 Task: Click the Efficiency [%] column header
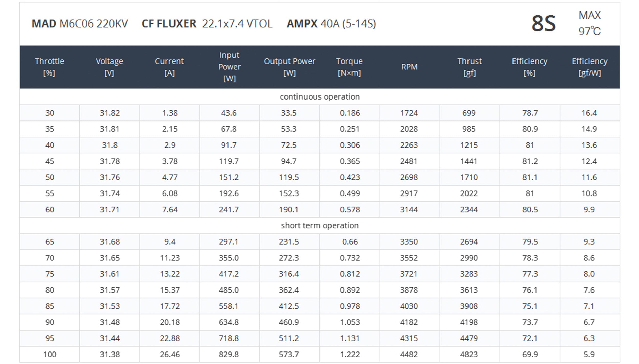[529, 67]
